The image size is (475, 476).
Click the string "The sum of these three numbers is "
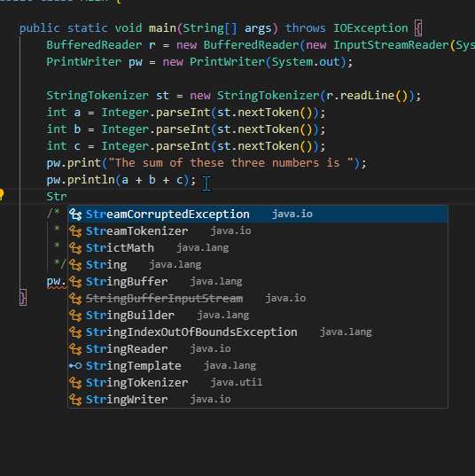[231, 163]
